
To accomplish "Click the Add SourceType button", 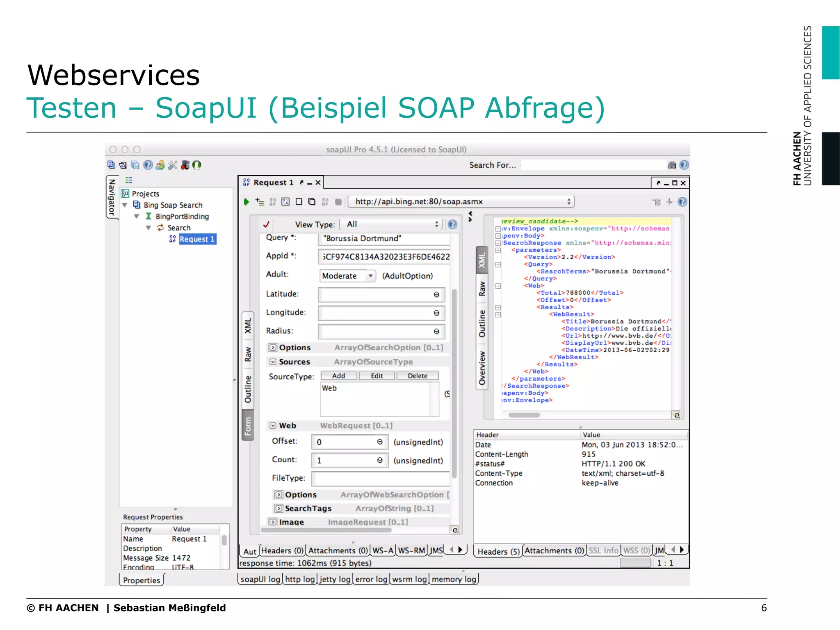I will point(339,376).
